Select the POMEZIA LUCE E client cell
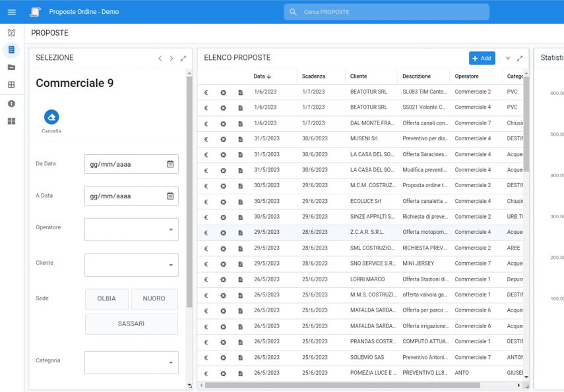The width and height of the screenshot is (564, 392). tap(373, 373)
